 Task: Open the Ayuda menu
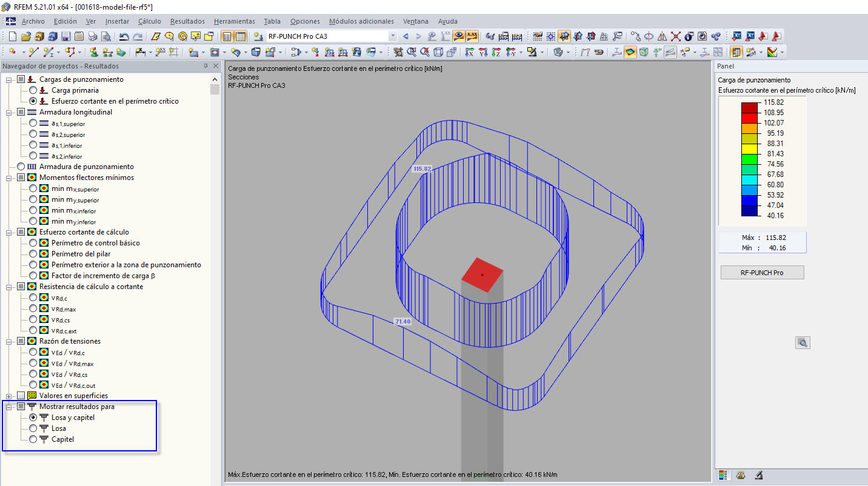[x=448, y=21]
